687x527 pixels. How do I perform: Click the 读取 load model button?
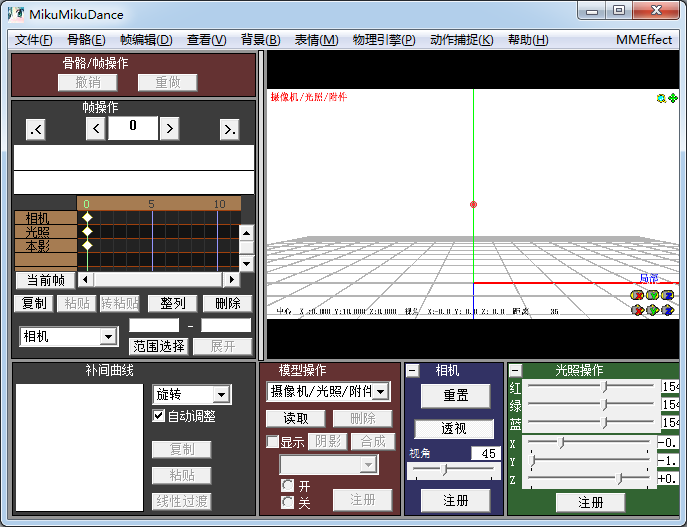pos(302,419)
